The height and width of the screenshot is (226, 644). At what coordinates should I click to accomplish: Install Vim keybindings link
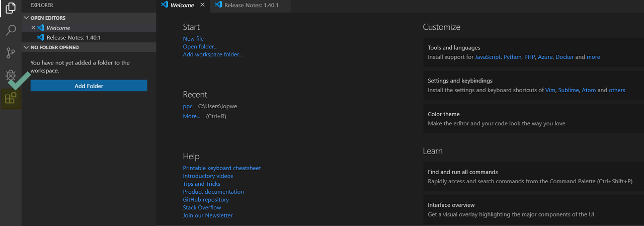point(550,90)
